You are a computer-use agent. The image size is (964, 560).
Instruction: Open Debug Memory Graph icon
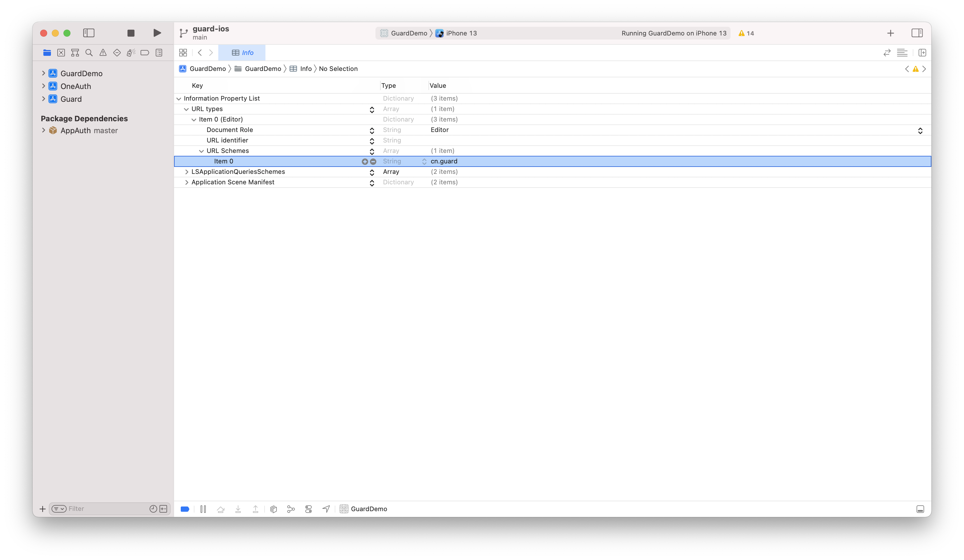pos(291,509)
